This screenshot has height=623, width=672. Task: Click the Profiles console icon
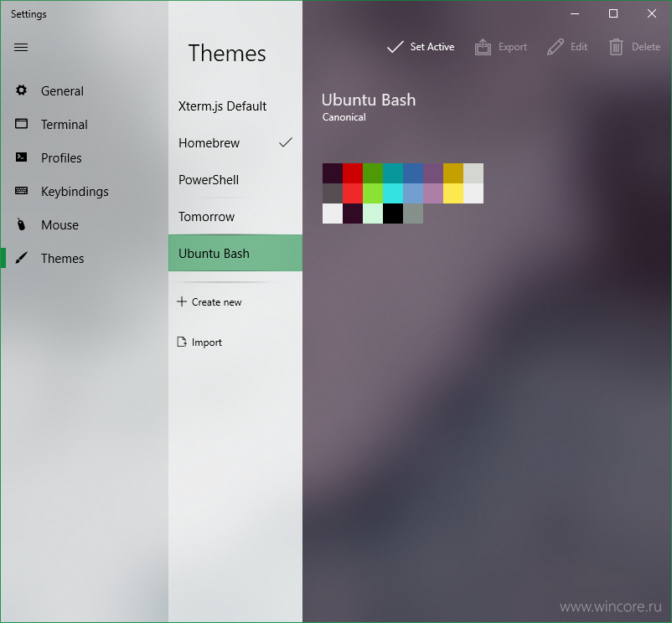pos(21,157)
